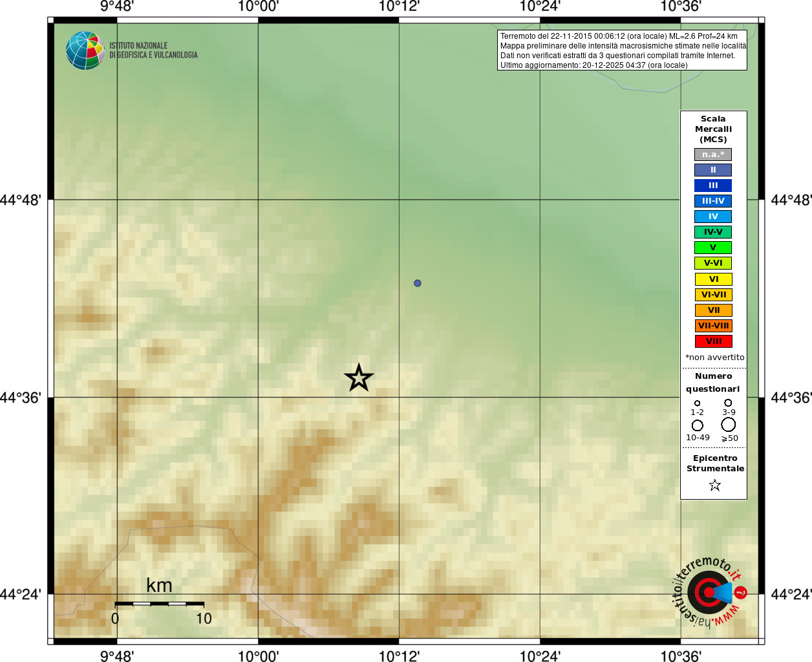The image size is (812, 662).
Task: Click the bottom 9°48' longitude label
Action: [x=117, y=656]
